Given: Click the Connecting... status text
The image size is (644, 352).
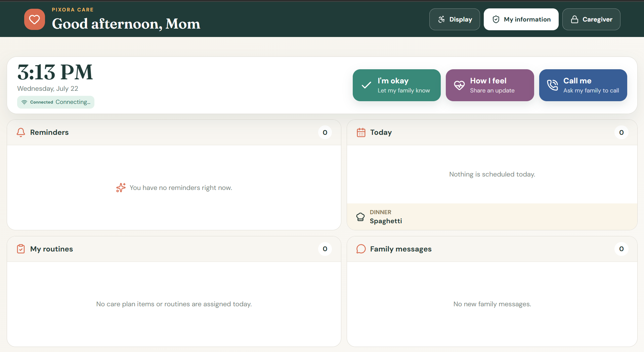Looking at the screenshot, I should click(x=73, y=102).
